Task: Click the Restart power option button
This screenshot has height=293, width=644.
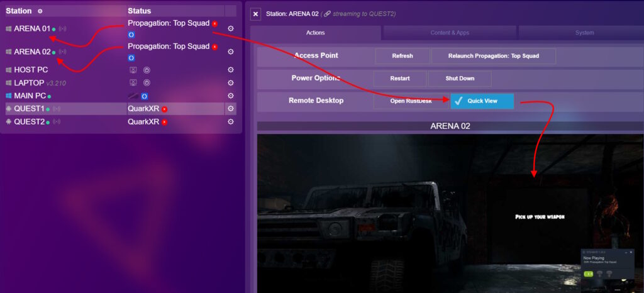Action: coord(400,79)
